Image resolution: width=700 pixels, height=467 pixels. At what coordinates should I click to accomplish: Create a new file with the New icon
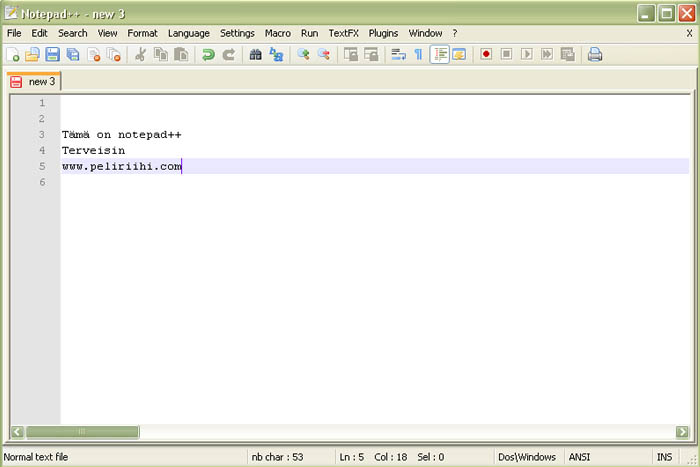pos(13,54)
